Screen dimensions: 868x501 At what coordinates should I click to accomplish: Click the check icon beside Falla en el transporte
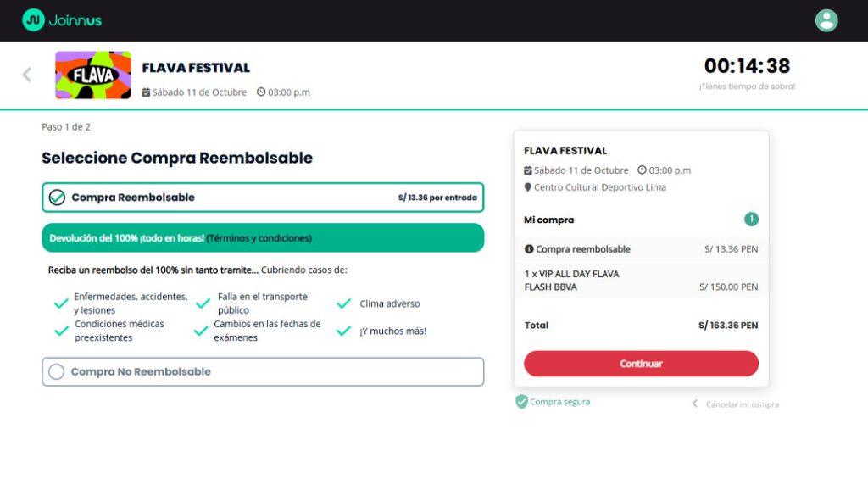[203, 303]
